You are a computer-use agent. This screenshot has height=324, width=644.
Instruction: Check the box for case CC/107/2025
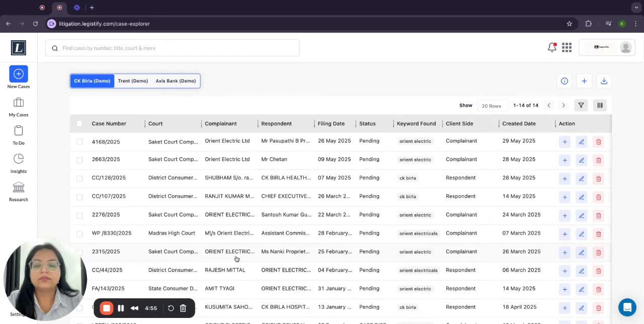[79, 197]
